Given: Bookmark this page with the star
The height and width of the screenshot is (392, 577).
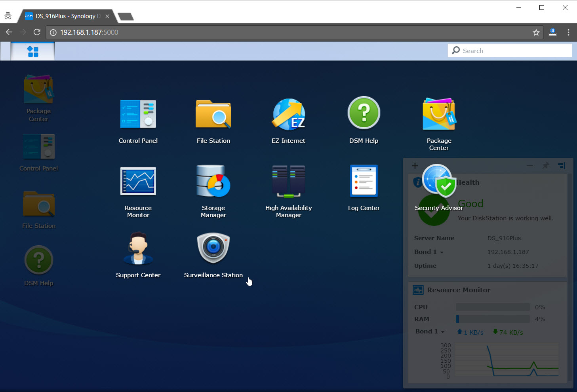Looking at the screenshot, I should click(x=536, y=32).
